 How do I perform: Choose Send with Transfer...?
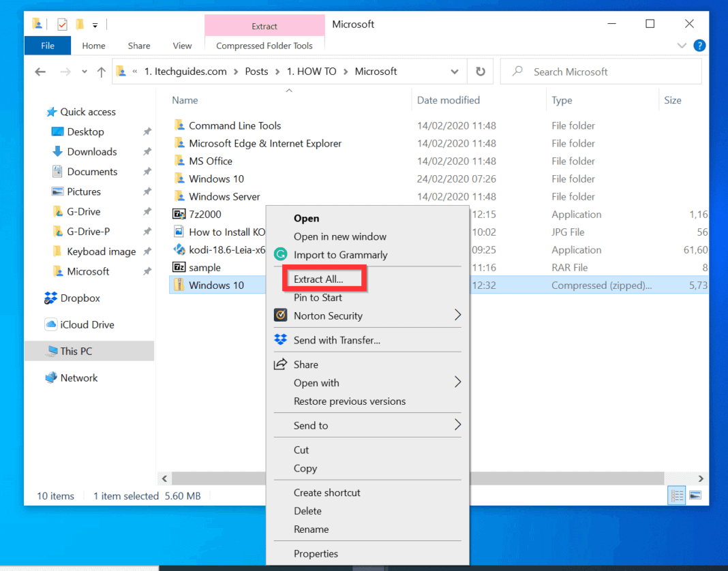tap(337, 340)
